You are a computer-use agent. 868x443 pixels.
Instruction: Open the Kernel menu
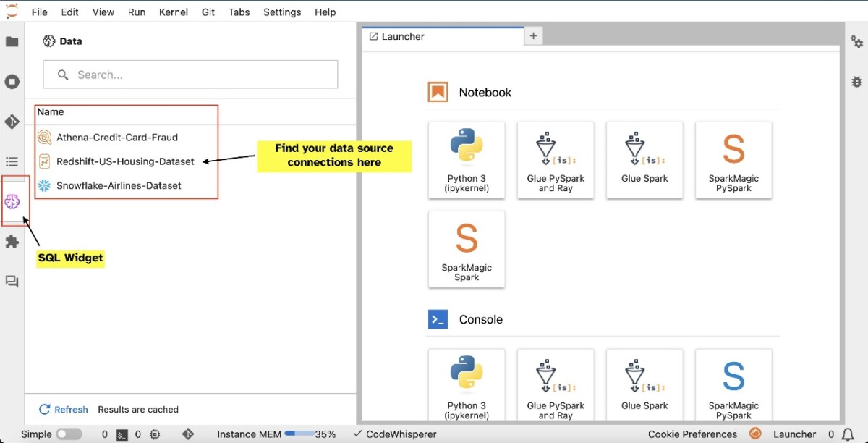pyautogui.click(x=174, y=12)
